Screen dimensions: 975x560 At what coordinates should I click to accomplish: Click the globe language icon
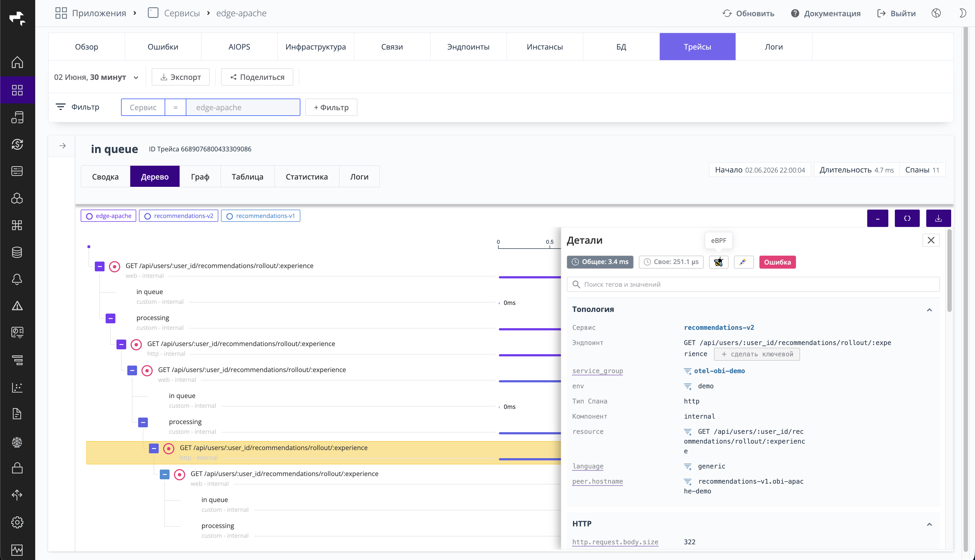point(936,13)
